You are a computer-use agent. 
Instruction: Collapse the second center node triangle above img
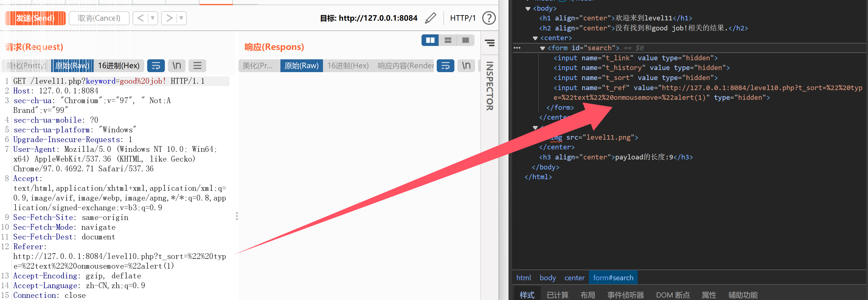(x=535, y=128)
